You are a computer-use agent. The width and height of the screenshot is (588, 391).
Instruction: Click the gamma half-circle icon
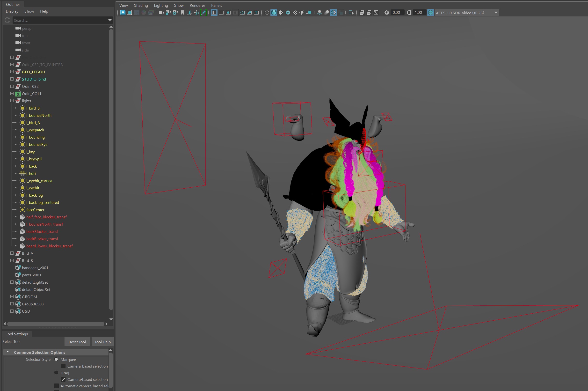coord(409,13)
